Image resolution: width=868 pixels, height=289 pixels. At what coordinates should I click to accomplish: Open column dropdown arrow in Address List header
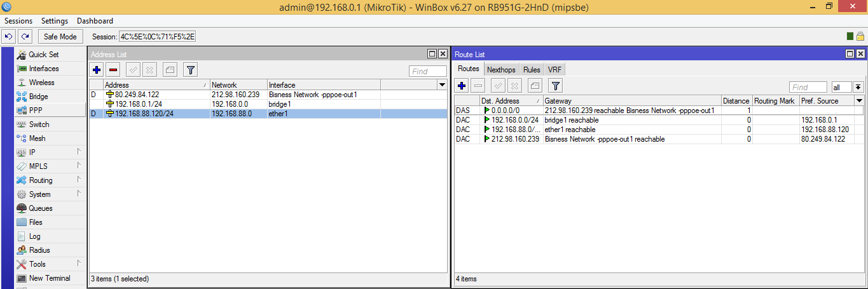(x=442, y=84)
